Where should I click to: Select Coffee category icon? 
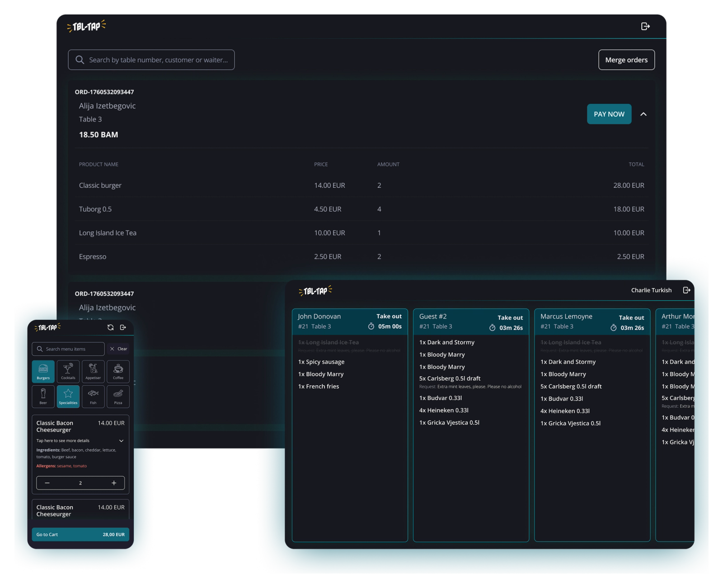pyautogui.click(x=118, y=371)
